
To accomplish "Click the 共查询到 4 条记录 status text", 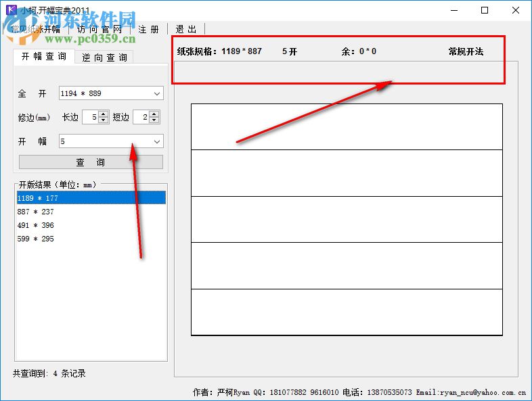I will coord(49,373).
